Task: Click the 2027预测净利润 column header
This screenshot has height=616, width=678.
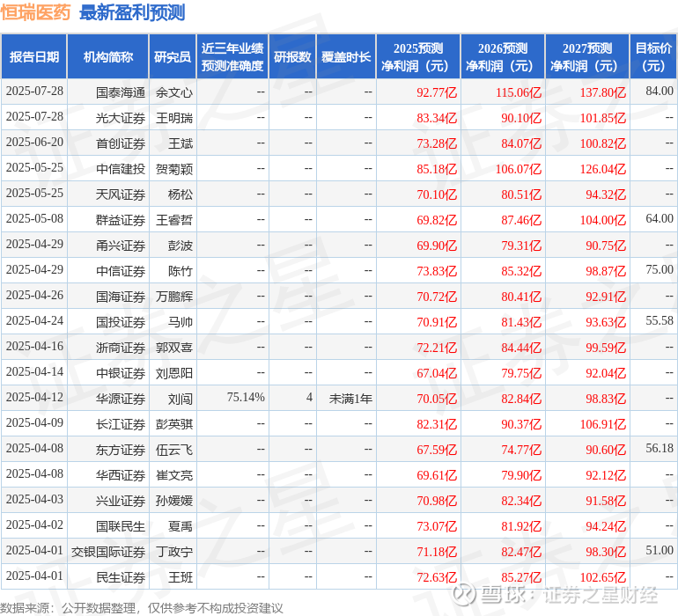Action: click(587, 57)
